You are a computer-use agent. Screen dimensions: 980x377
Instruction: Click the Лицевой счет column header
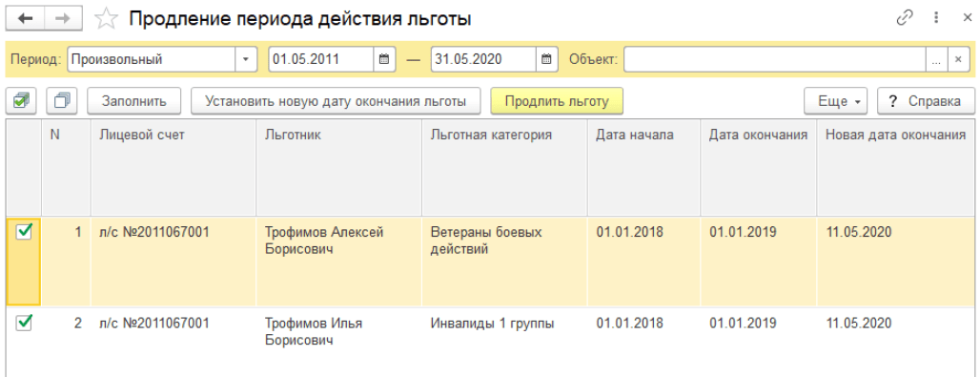pos(174,167)
